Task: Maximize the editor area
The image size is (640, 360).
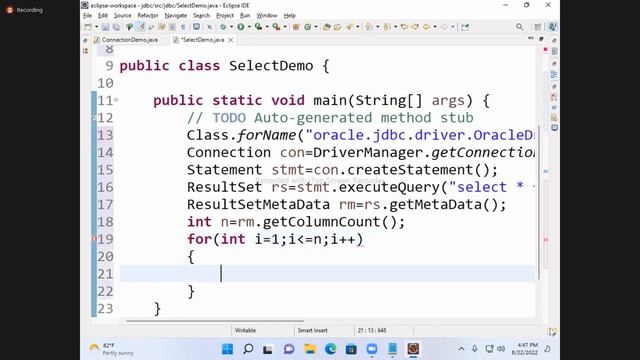Action: [x=541, y=38]
